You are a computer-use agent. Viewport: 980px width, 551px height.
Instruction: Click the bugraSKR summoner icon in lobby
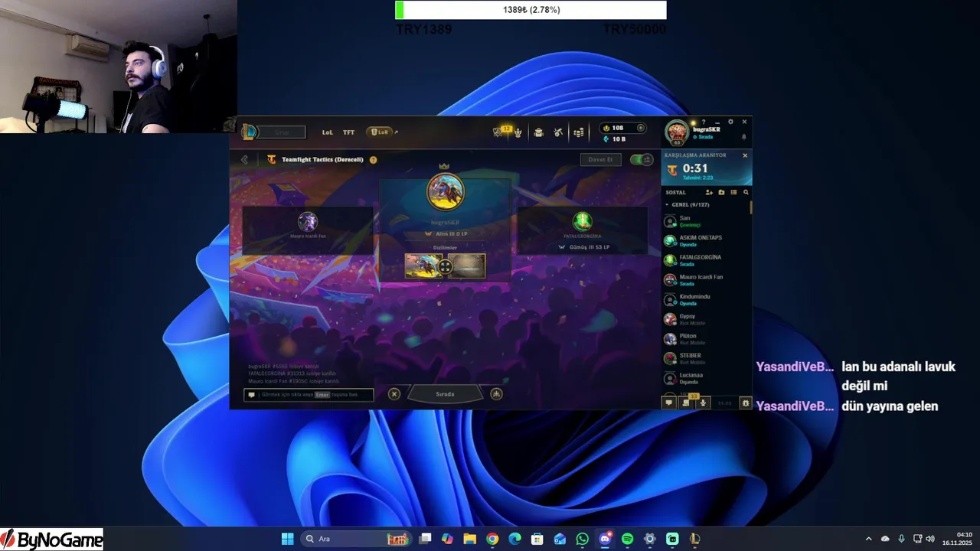[x=446, y=192]
